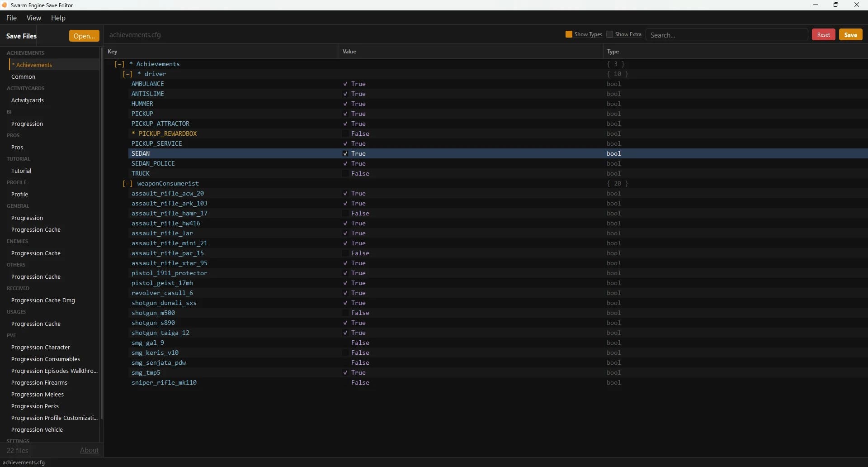Select the assault_rifle_xtar_95 key
The image size is (868, 467).
(170, 263)
